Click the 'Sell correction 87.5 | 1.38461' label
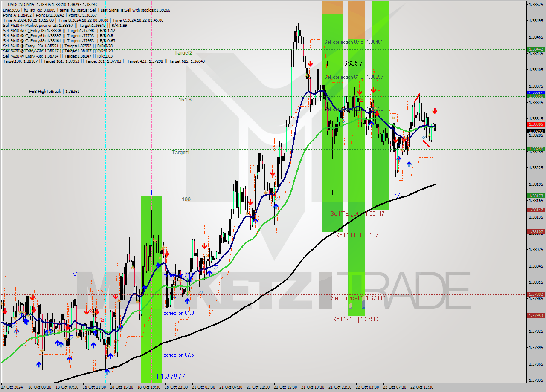This screenshot has width=546, height=392. [x=353, y=42]
